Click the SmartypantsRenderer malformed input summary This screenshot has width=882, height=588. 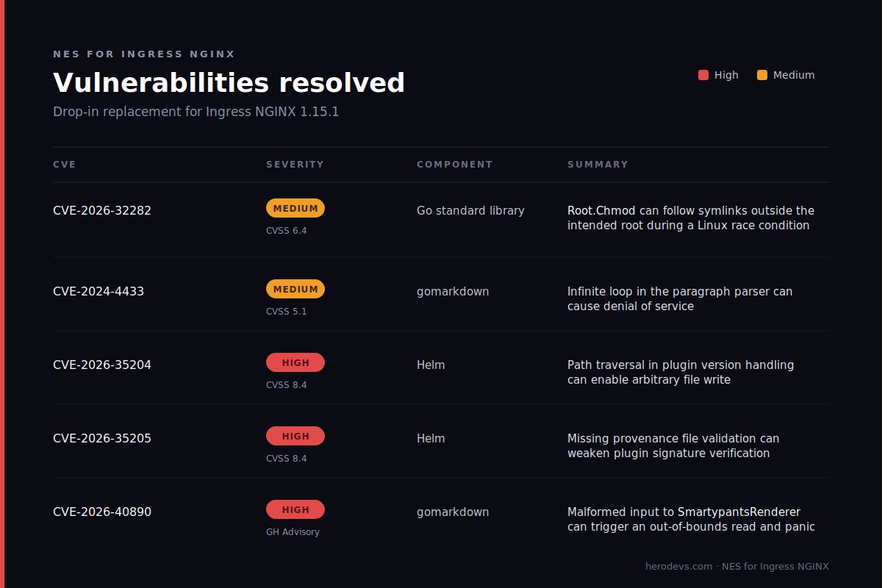click(691, 520)
